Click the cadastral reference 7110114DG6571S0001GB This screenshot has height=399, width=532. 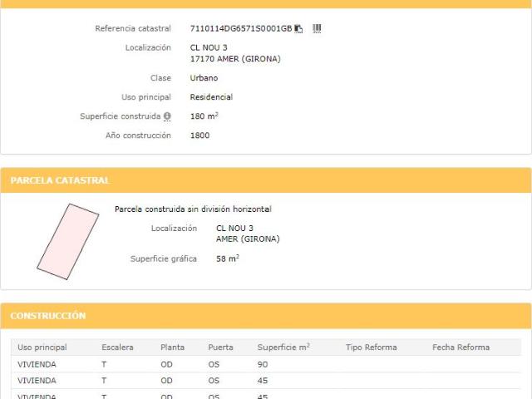pyautogui.click(x=241, y=29)
